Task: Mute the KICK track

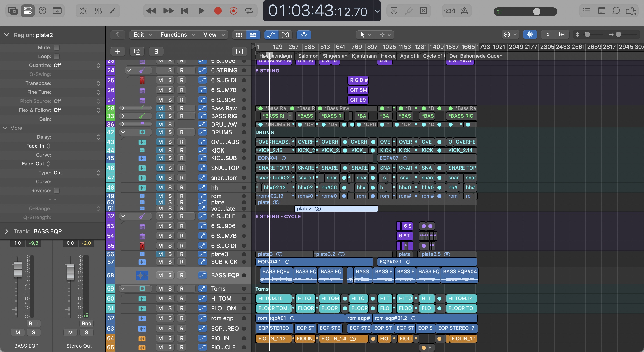Action: 160,151
